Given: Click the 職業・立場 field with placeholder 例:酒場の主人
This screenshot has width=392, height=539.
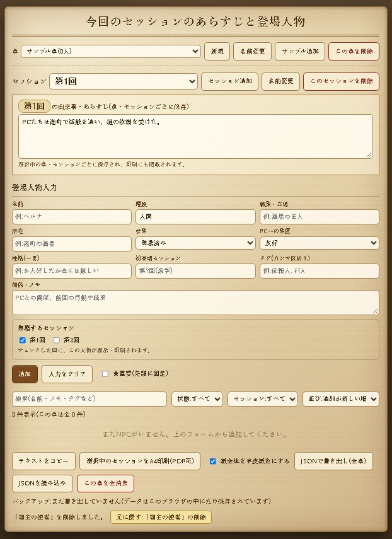Looking at the screenshot, I should [320, 217].
